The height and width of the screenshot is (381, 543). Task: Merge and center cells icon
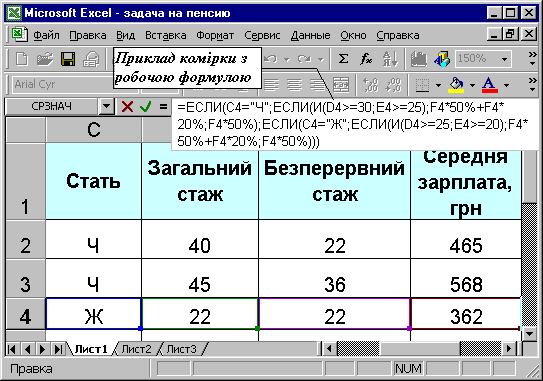coord(341,85)
